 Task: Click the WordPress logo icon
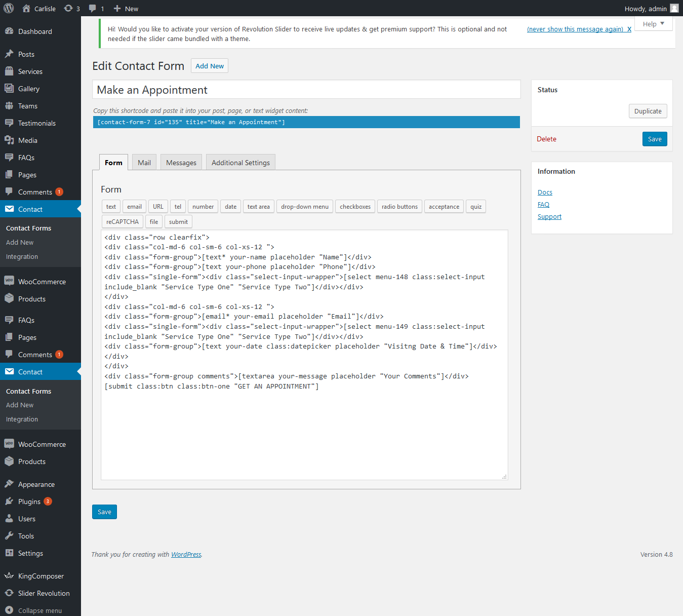(9, 9)
